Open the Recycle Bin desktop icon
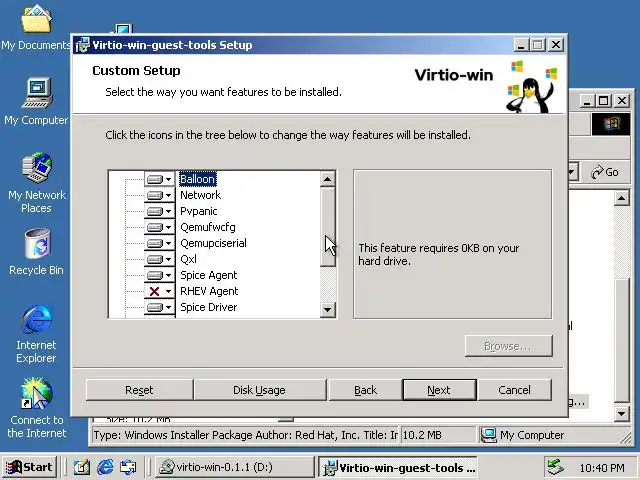The width and height of the screenshot is (640, 480). [x=37, y=252]
